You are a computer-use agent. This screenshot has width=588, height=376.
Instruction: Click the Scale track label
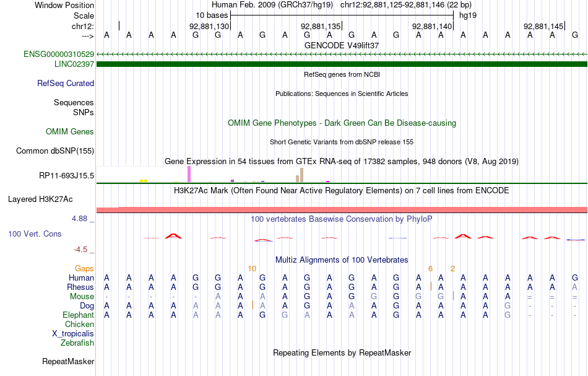click(x=84, y=15)
